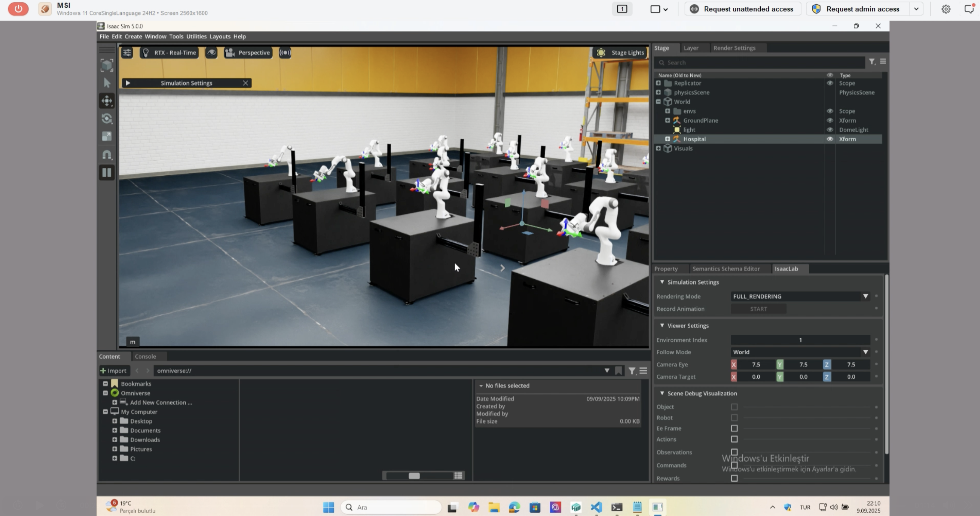Click the Record Animation START button
This screenshot has width=980, height=516.
pyautogui.click(x=758, y=309)
